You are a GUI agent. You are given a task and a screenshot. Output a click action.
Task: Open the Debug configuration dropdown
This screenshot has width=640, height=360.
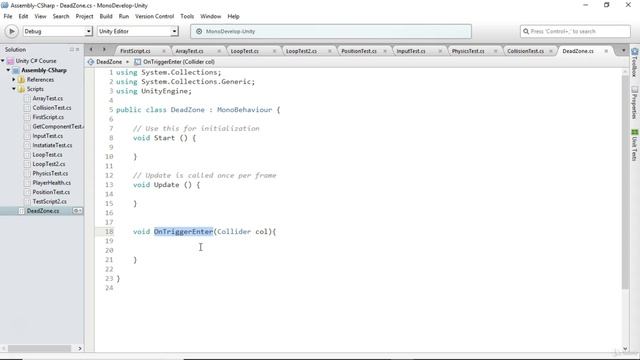click(58, 31)
